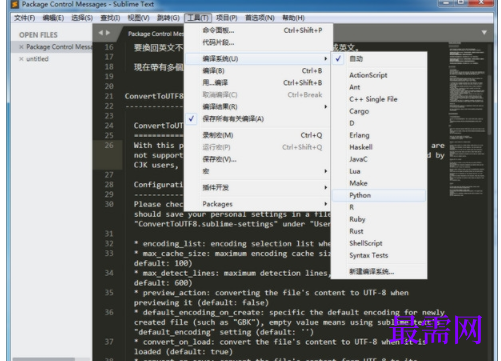Screen dimensions: 501x361
Task: Click line number 30 in gutter
Action: pyautogui.click(x=109, y=204)
